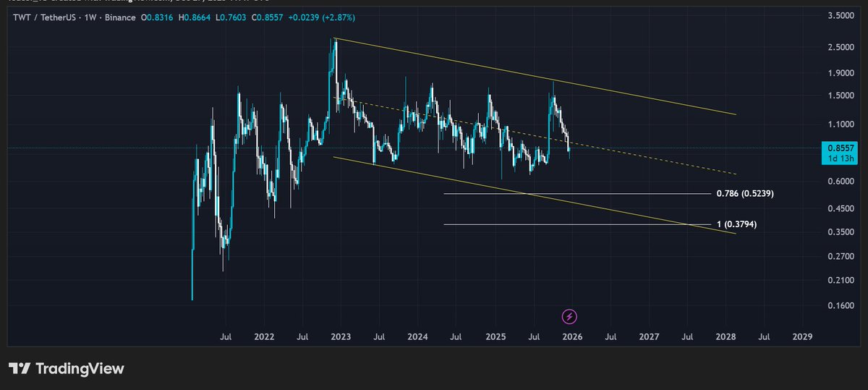Click 2028 on the time axis
This screenshot has width=868, height=390.
tap(726, 337)
